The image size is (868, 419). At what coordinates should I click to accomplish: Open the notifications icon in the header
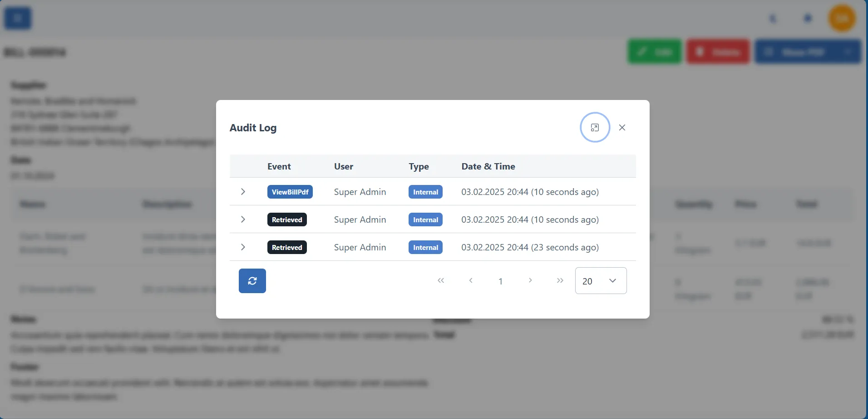click(808, 18)
